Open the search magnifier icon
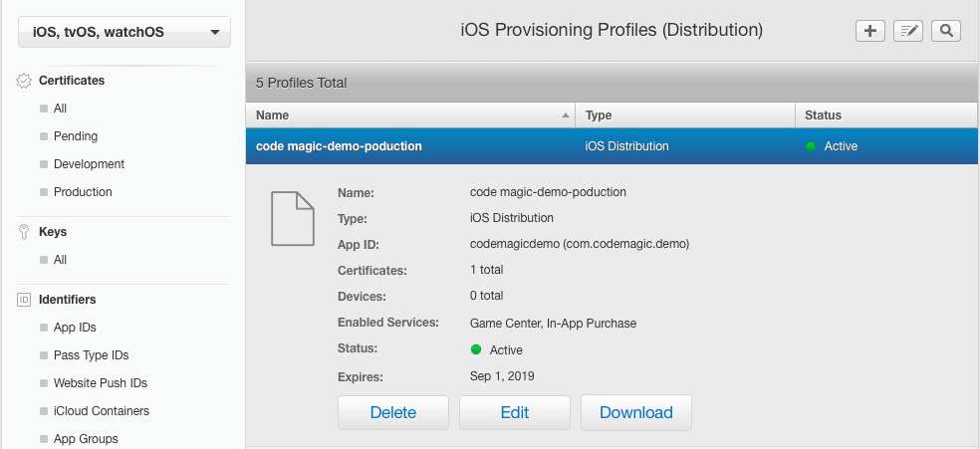This screenshot has width=980, height=449. pyautogui.click(x=945, y=31)
